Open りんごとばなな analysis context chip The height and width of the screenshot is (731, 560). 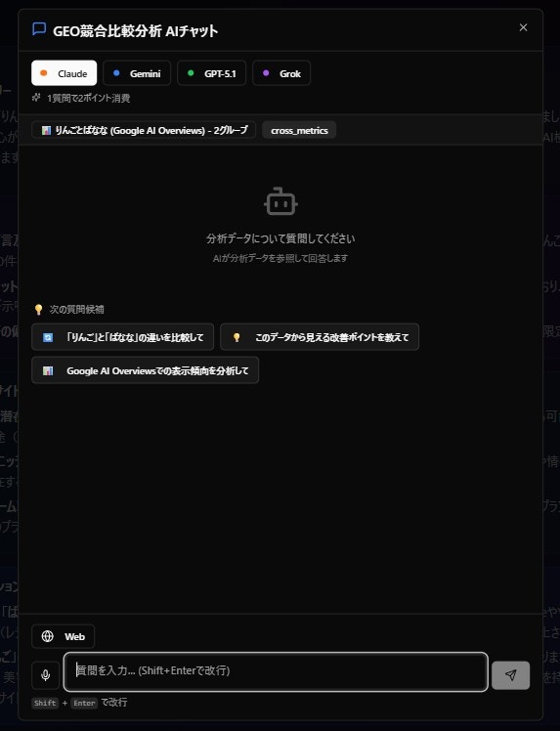[144, 130]
